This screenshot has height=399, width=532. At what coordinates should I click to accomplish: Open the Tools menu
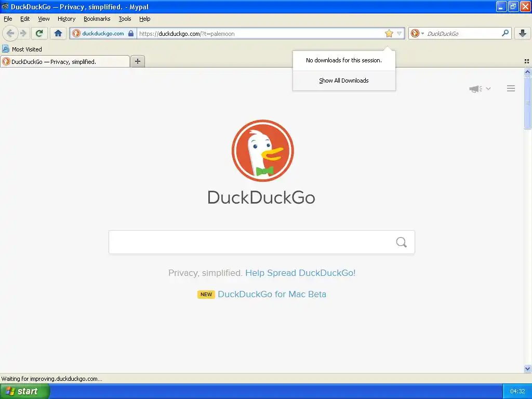click(125, 19)
